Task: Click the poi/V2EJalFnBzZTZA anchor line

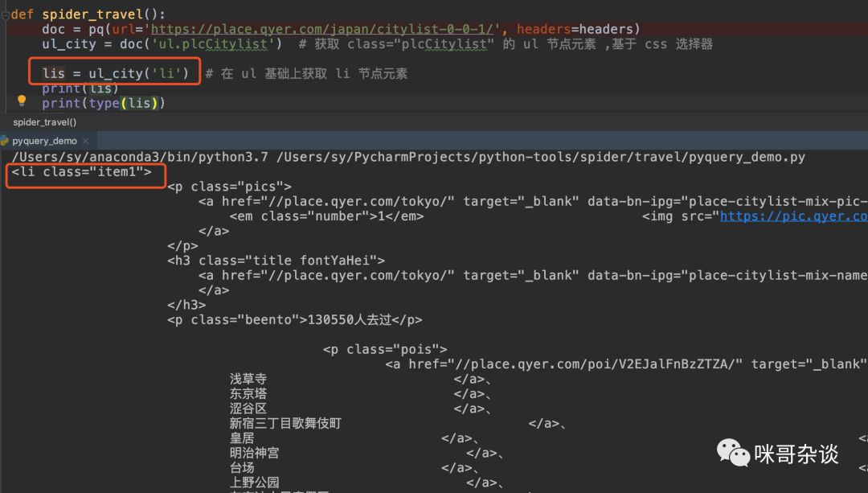Action: pyautogui.click(x=626, y=364)
